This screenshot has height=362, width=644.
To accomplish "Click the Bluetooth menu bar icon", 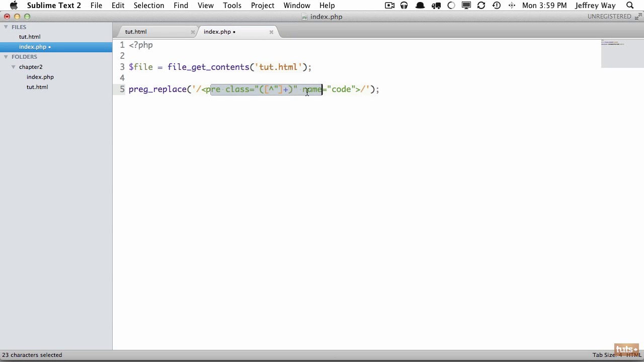I will 512,6.
